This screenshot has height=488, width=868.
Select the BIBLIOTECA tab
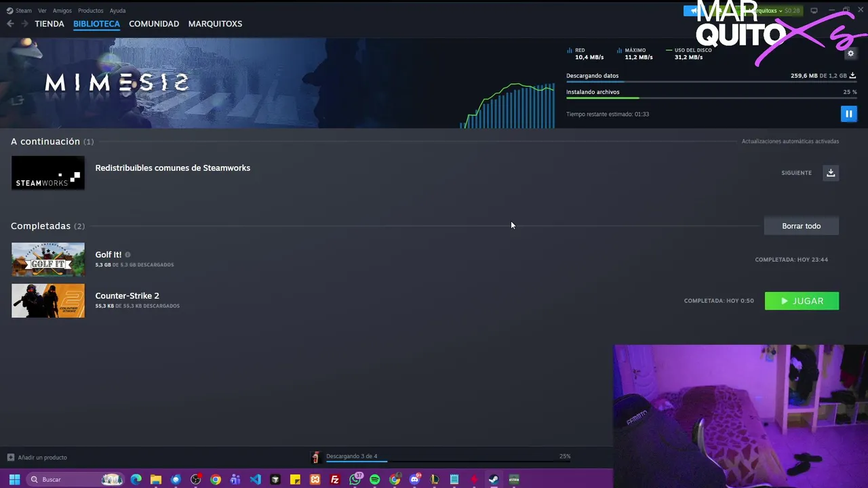click(x=96, y=24)
